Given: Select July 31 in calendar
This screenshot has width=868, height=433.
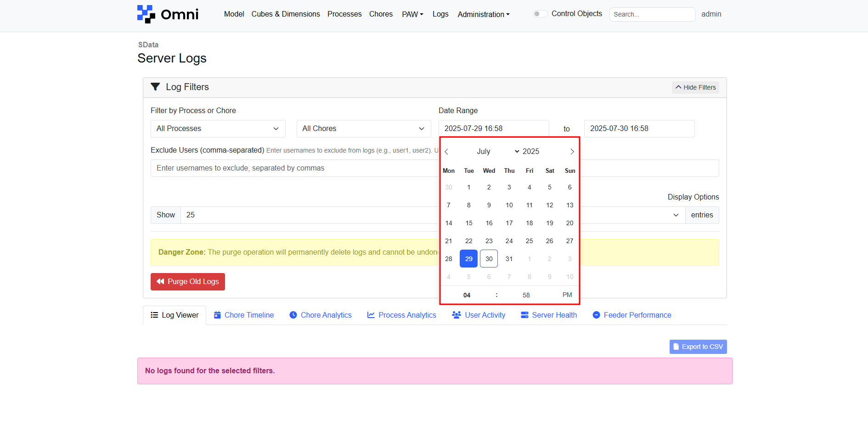Looking at the screenshot, I should click(x=509, y=259).
